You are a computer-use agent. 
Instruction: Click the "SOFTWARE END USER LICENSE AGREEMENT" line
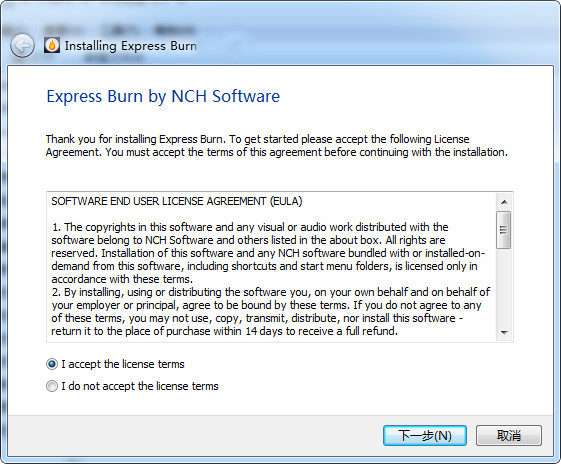click(x=177, y=201)
